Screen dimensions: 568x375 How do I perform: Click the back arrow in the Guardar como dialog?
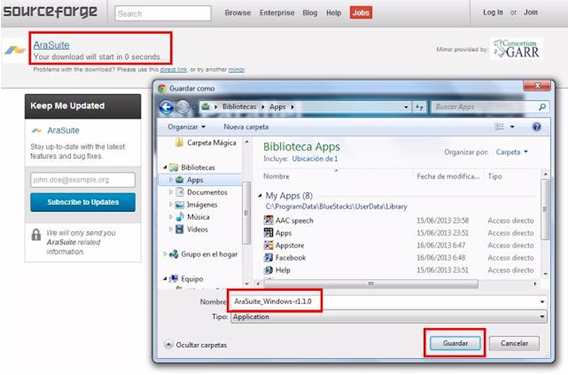click(166, 107)
